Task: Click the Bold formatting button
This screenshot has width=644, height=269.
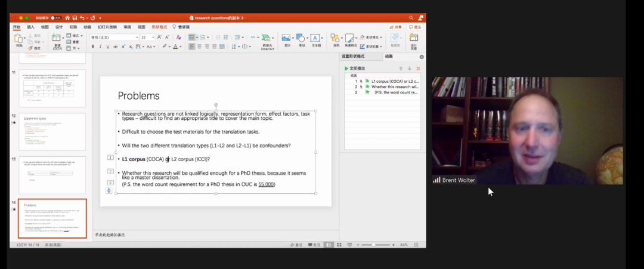Action: (x=93, y=47)
